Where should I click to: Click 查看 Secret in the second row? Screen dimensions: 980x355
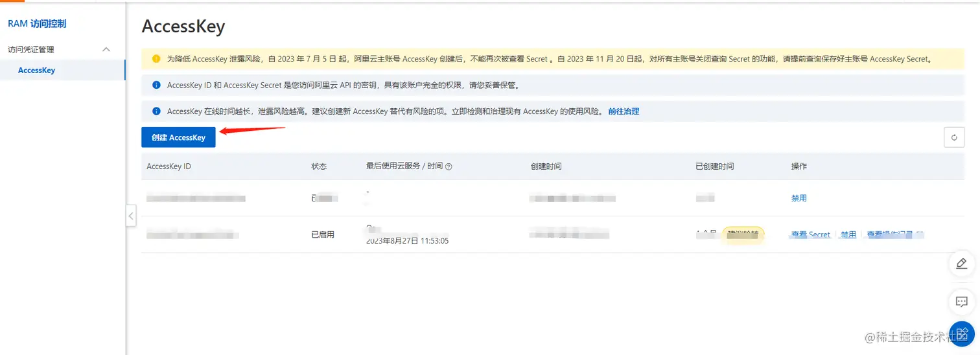pos(810,235)
